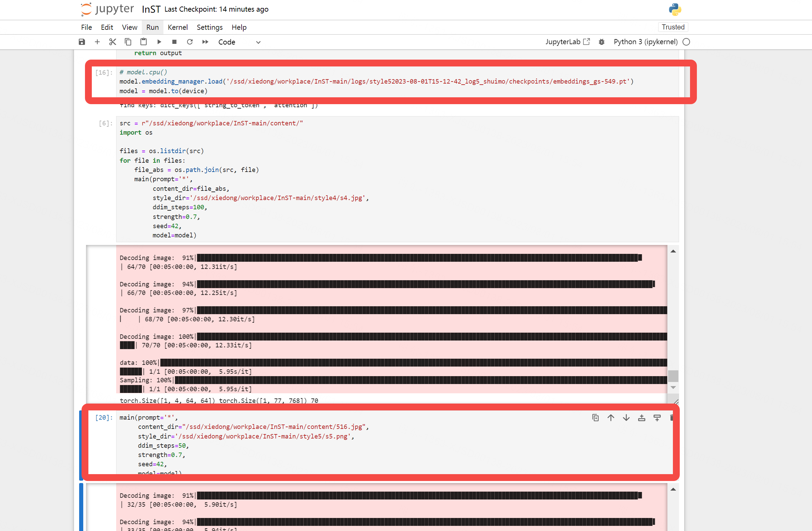Open the File menu
Image resolution: width=812 pixels, height=531 pixels.
[x=86, y=27]
